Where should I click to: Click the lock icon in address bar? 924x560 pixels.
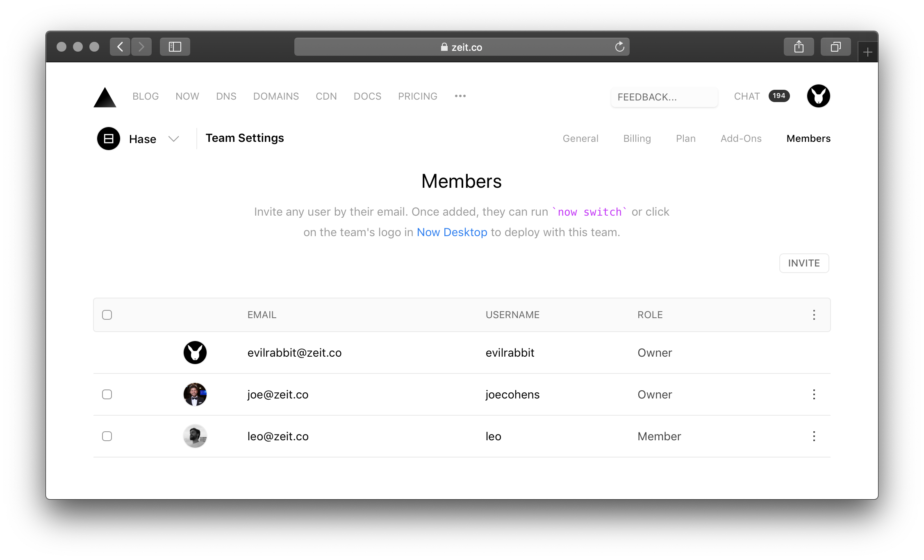coord(444,47)
